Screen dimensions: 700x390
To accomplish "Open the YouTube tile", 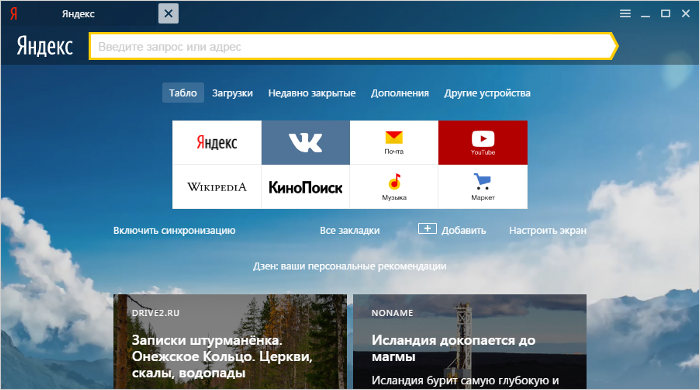I will (x=483, y=142).
